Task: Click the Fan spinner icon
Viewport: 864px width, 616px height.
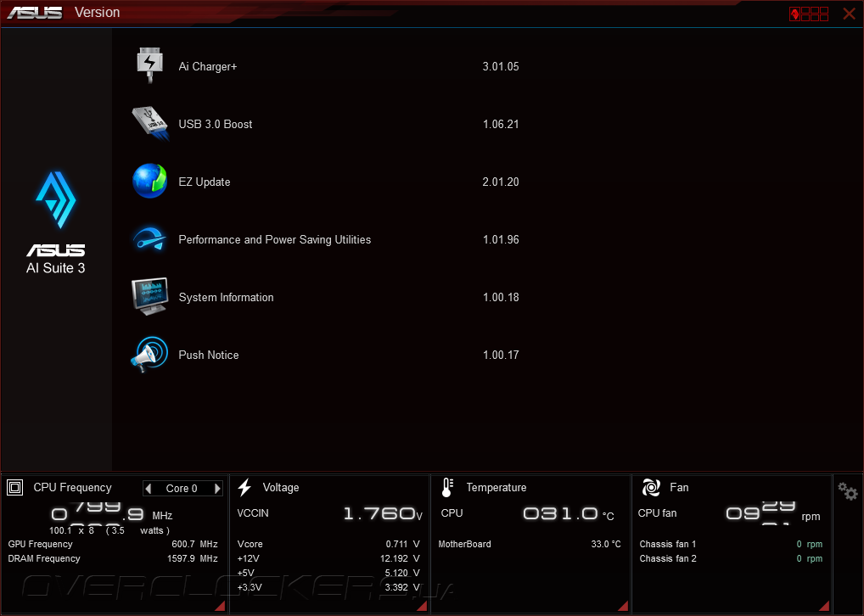Action: pyautogui.click(x=651, y=488)
